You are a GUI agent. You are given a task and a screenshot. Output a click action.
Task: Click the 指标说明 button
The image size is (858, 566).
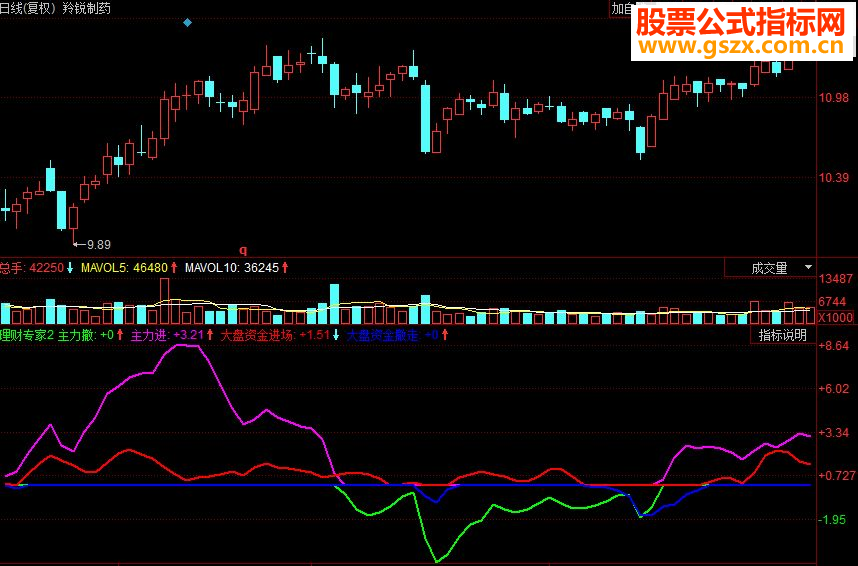782,335
